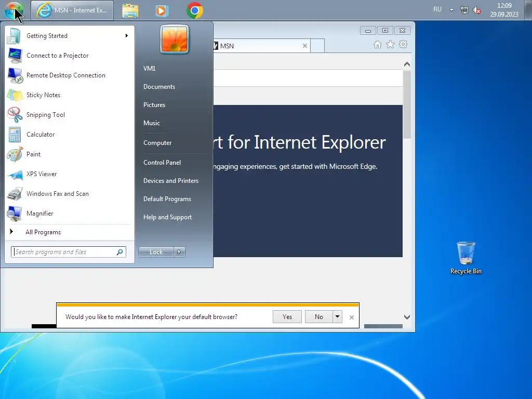Click Yes to set default browser
The image size is (532, 399).
click(287, 316)
